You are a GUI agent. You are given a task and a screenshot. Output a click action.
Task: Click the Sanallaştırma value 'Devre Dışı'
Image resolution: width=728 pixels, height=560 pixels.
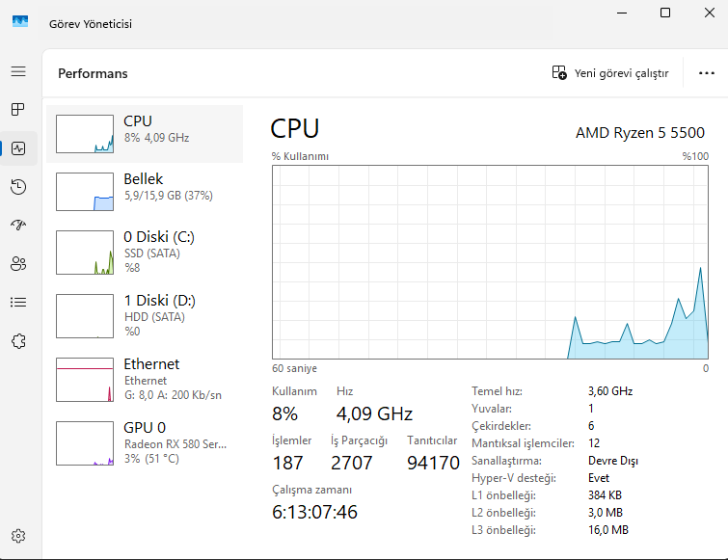613,461
